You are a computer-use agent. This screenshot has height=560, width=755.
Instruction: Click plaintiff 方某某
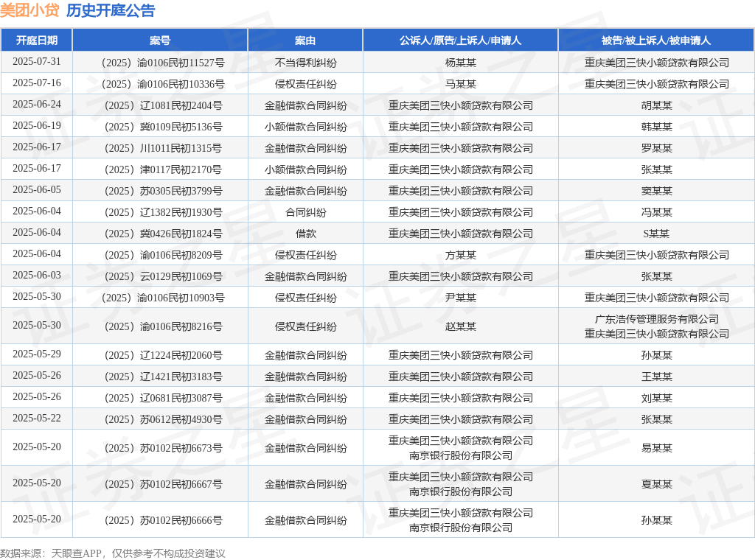[x=460, y=255]
